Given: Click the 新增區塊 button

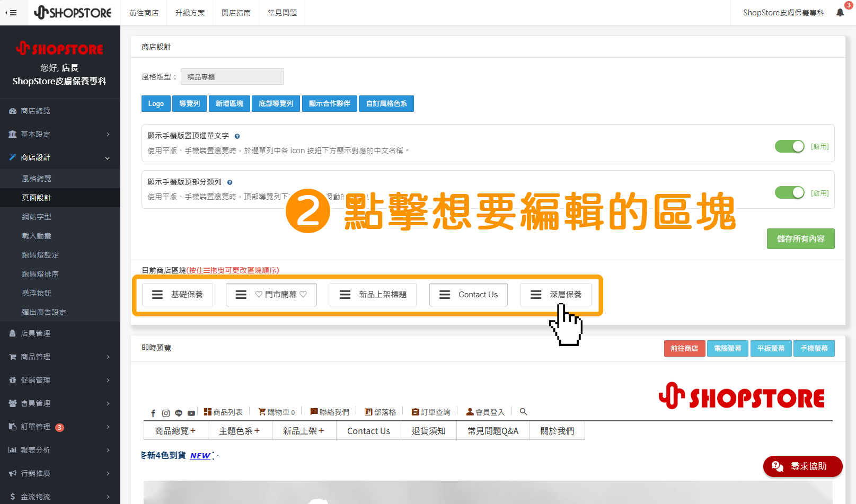Looking at the screenshot, I should click(229, 103).
